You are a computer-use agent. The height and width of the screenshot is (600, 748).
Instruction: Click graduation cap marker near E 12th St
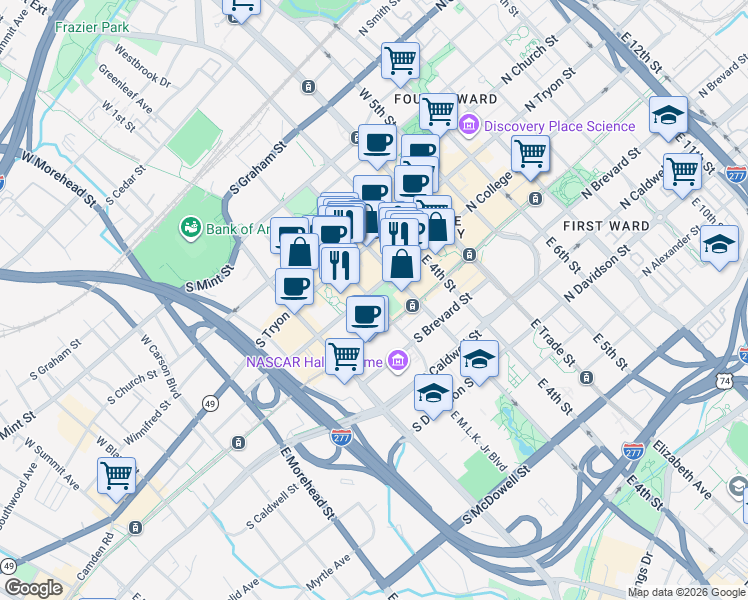pyautogui.click(x=668, y=117)
